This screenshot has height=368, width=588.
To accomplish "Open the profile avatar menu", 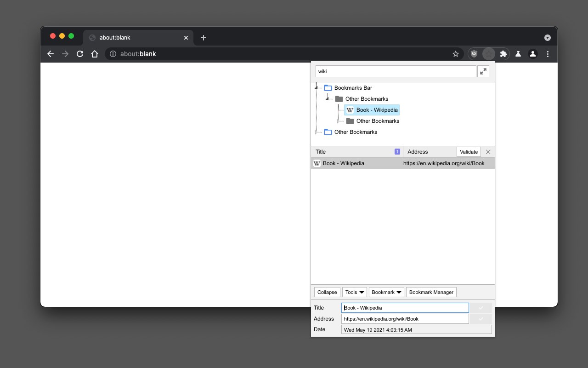I will point(533,54).
